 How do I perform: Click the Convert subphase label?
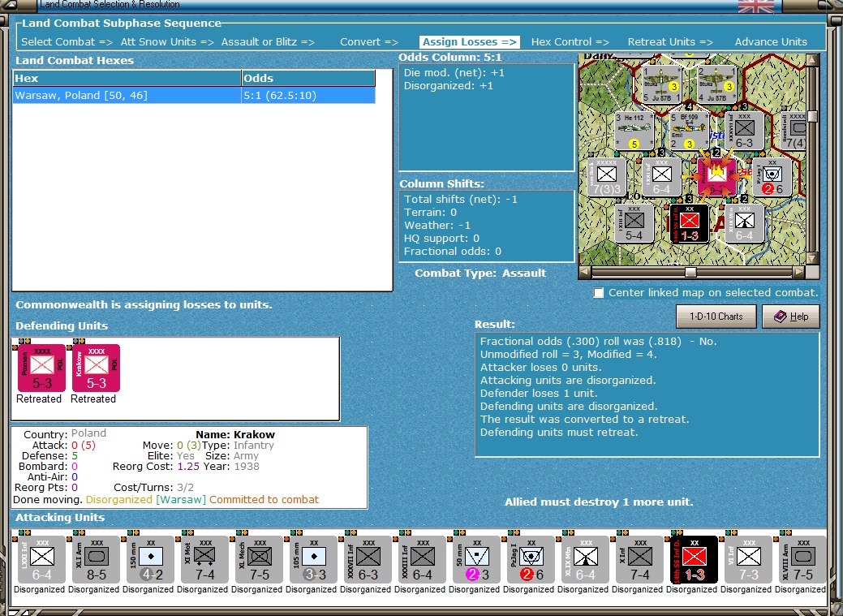[x=369, y=42]
